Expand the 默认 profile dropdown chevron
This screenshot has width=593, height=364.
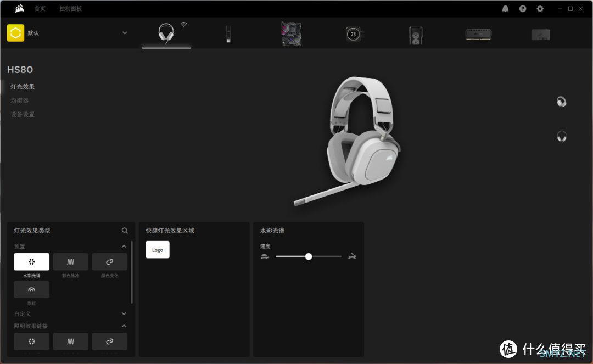(x=125, y=33)
